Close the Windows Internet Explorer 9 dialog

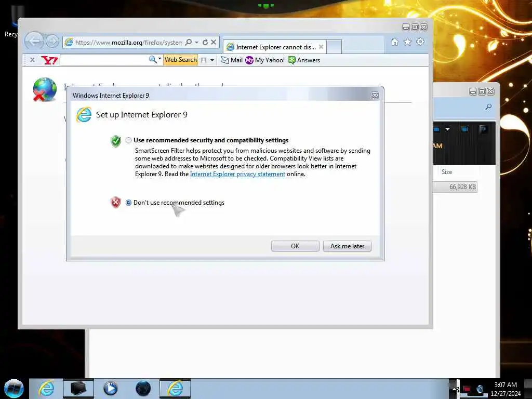click(375, 96)
